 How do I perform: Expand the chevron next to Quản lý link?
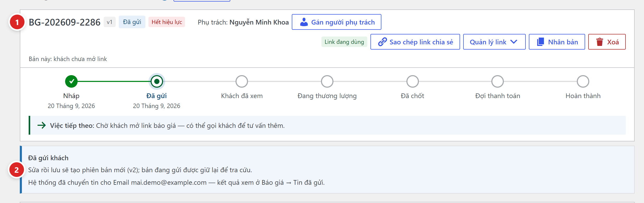[x=514, y=42]
